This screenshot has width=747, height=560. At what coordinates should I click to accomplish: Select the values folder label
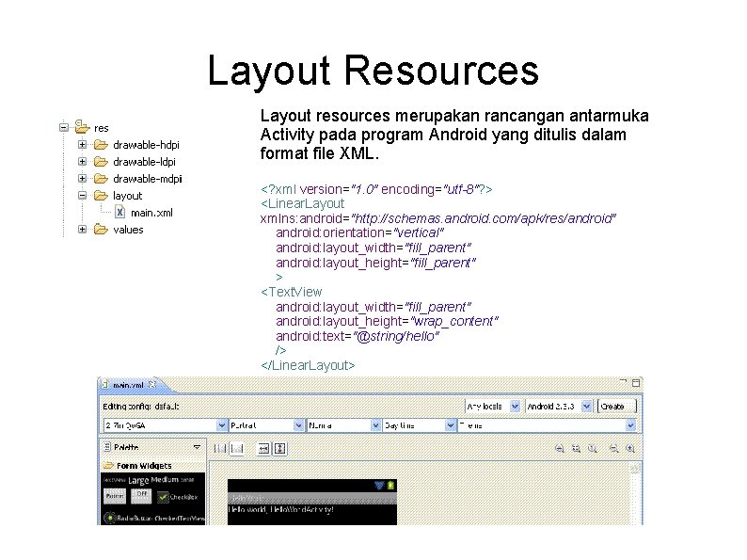coord(128,230)
